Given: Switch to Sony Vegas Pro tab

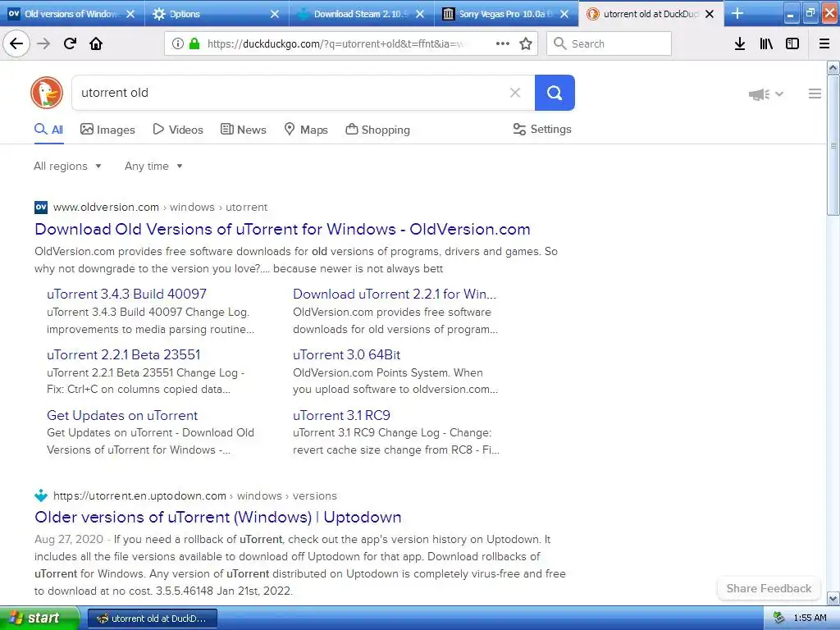Looking at the screenshot, I should coord(506,14).
